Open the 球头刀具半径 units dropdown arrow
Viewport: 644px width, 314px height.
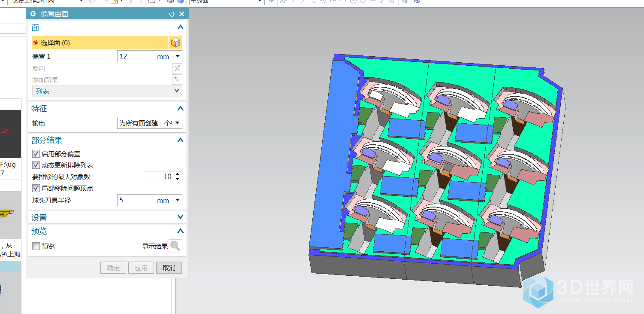pos(178,200)
